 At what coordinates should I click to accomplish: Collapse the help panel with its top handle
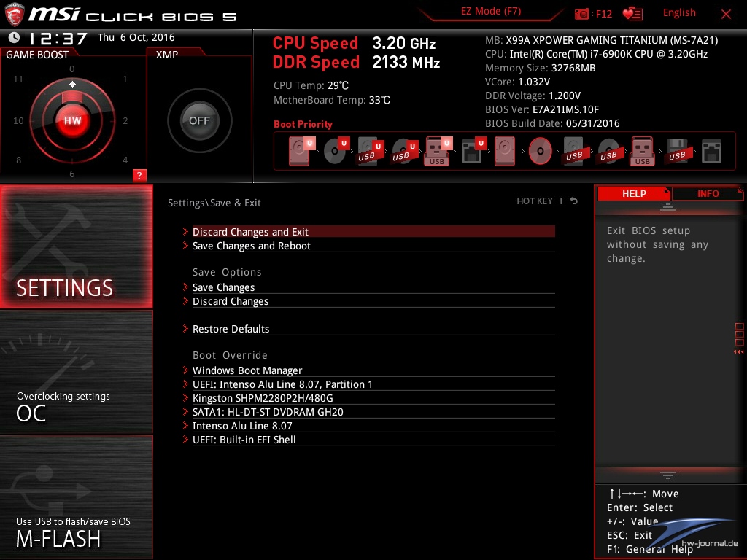pyautogui.click(x=668, y=206)
